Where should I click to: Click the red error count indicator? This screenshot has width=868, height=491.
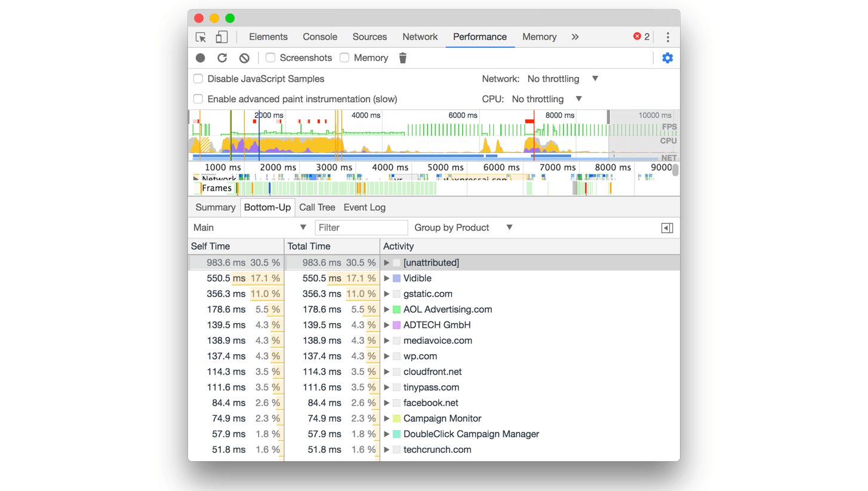(x=642, y=36)
